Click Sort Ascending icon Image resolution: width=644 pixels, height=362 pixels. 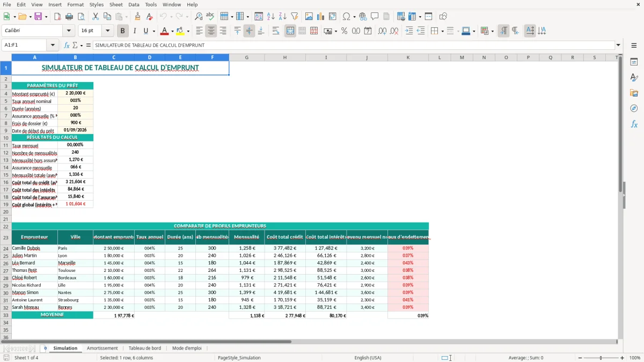click(270, 17)
